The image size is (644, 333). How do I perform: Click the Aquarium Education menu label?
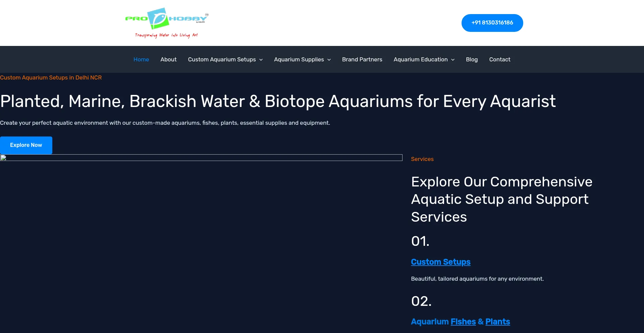tap(420, 59)
